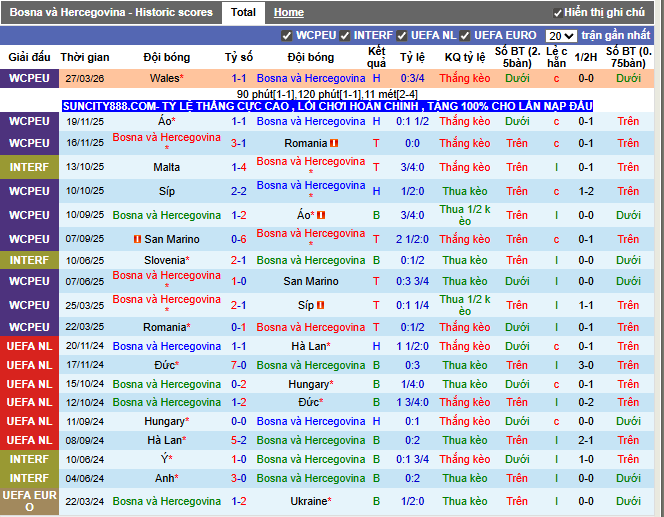Screen dimensions: 664x517
Task: Open the match count dropdown showing 20
Action: tap(562, 35)
